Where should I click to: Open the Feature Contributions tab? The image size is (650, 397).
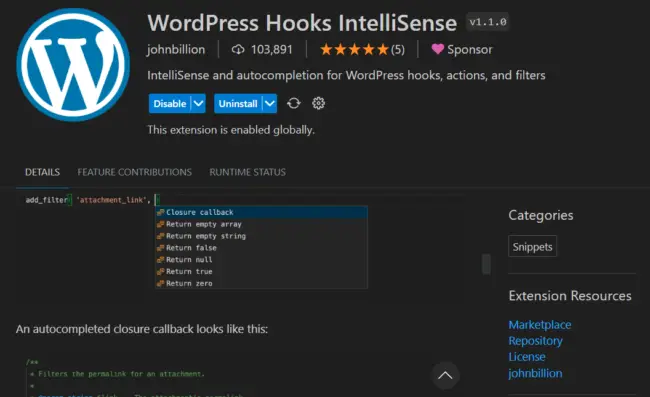click(134, 172)
